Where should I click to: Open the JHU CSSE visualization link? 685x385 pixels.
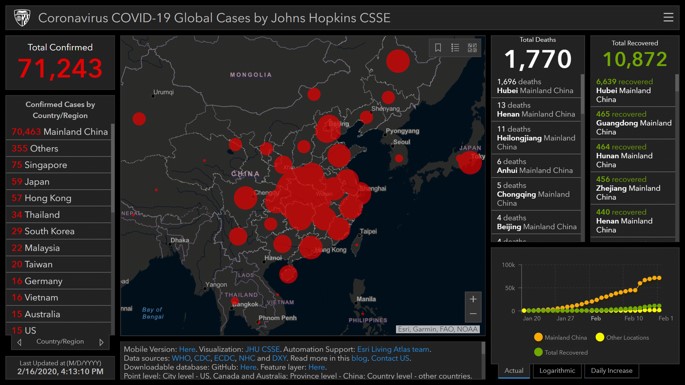click(x=263, y=349)
